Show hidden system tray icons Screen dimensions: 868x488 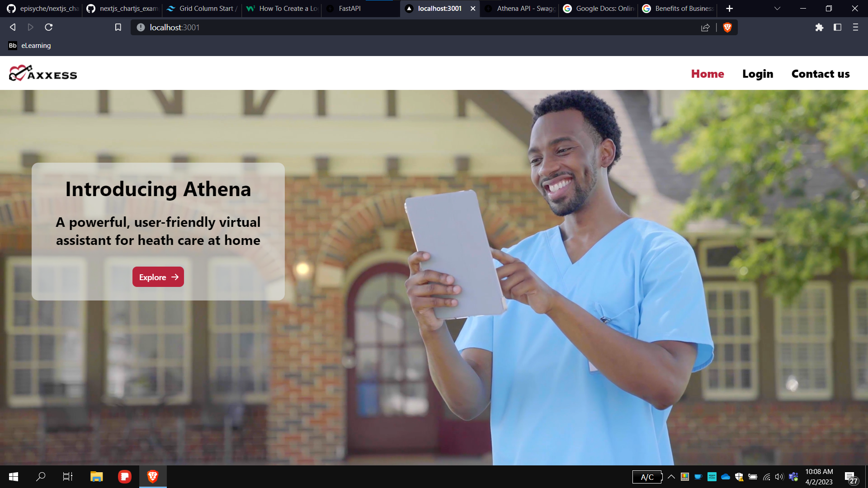click(671, 477)
